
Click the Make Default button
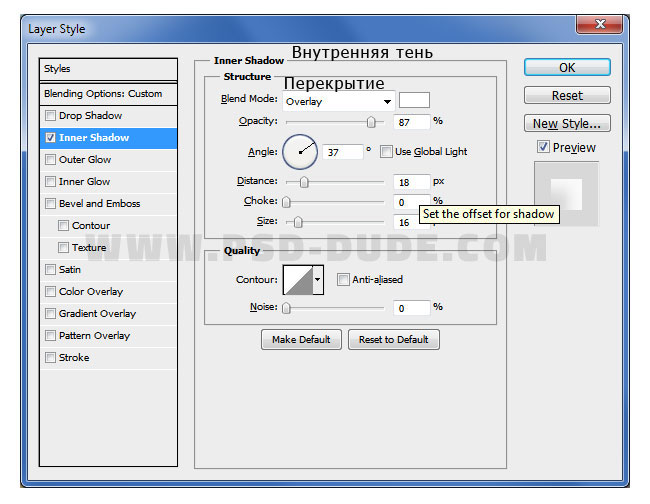click(x=301, y=339)
